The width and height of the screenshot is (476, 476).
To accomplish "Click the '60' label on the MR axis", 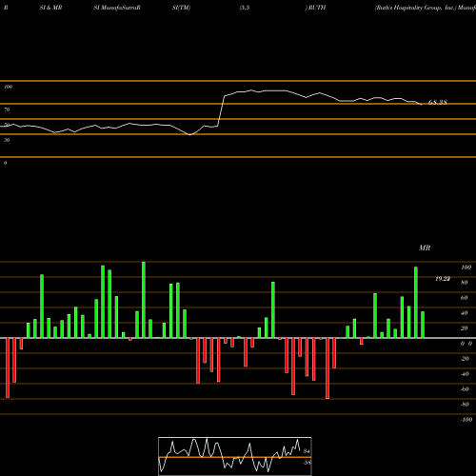I will (x=465, y=298).
